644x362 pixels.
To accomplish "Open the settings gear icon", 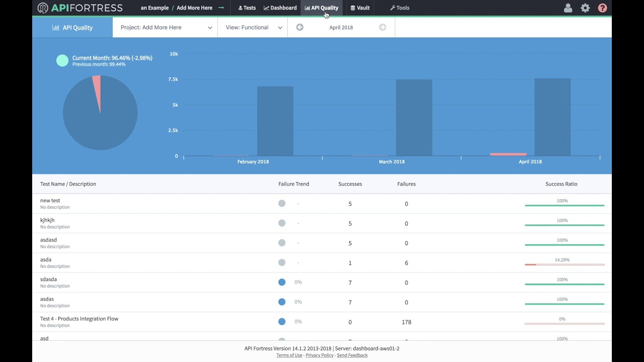I will tap(585, 8).
